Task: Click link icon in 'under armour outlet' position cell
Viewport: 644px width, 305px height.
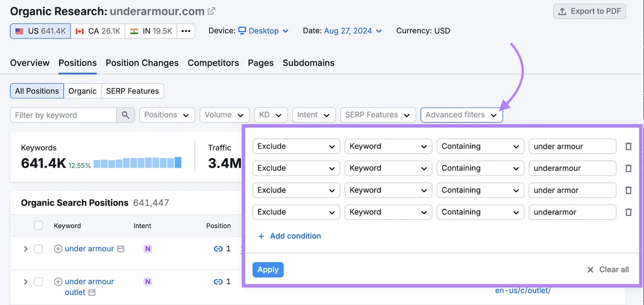Action: click(218, 281)
